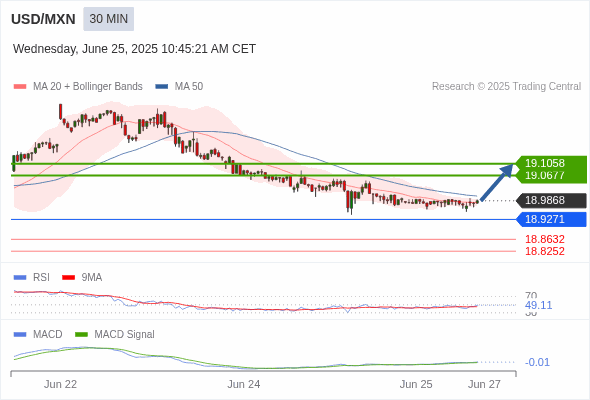Screen dimensions: 590x400
Task: Click the blue MACD legend swatch
Action: (x=20, y=335)
